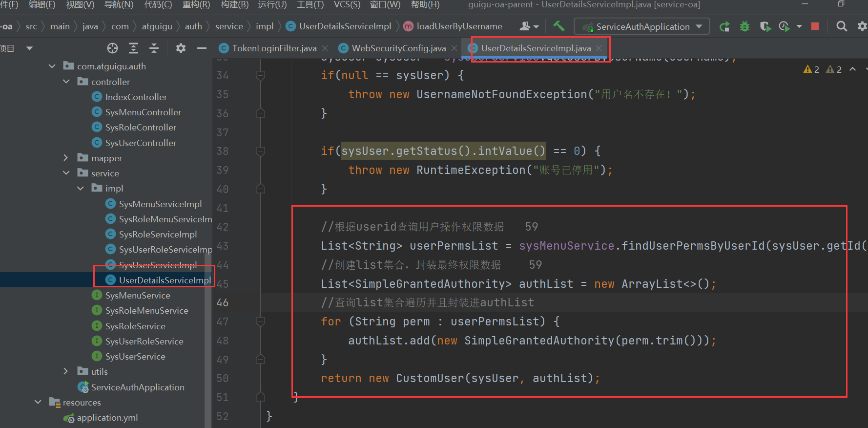Close the UserDetailsServiceImpl.java tab
The image size is (868, 428).
[599, 48]
